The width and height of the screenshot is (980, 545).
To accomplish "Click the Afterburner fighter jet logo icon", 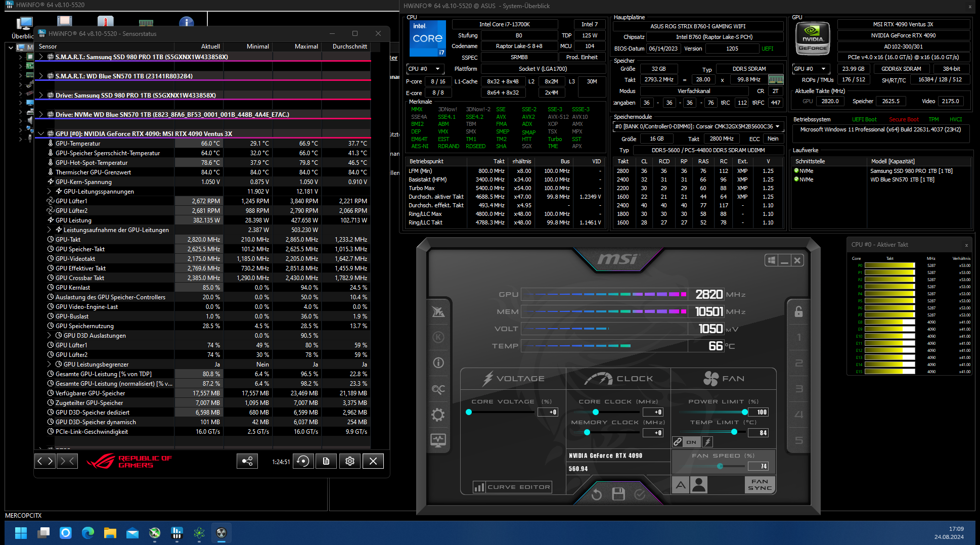I will point(438,311).
